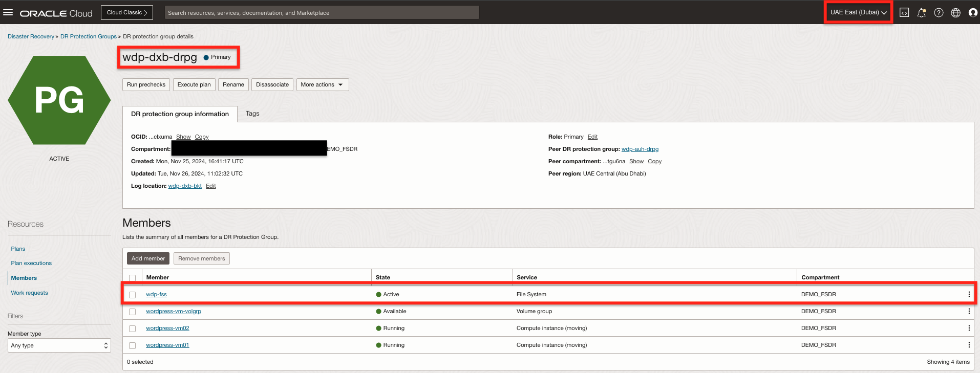Click the 'Available' state text
980x373 pixels.
[x=395, y=311]
